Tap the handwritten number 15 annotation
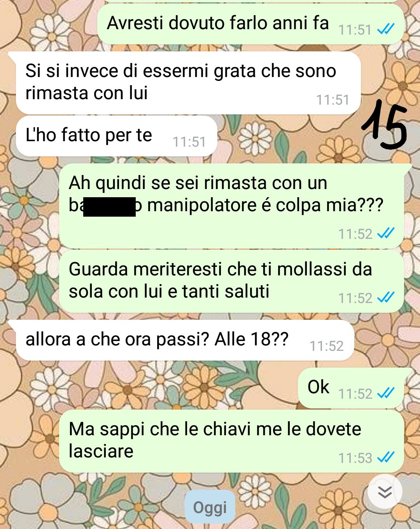This screenshot has width=420, height=529. pos(385,124)
